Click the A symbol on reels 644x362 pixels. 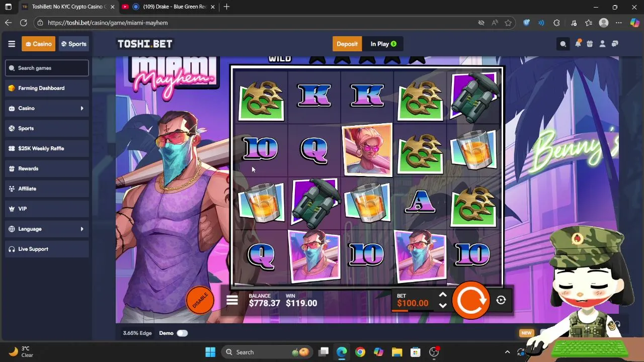pos(420,203)
